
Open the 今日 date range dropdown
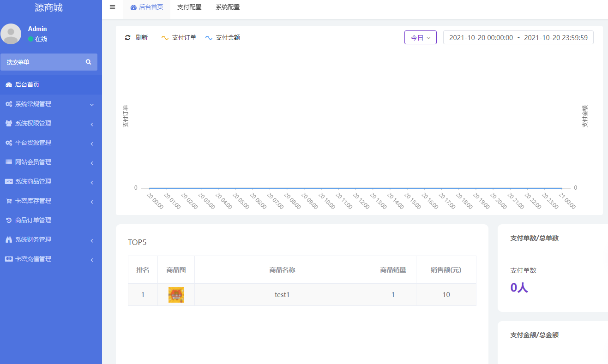click(420, 37)
